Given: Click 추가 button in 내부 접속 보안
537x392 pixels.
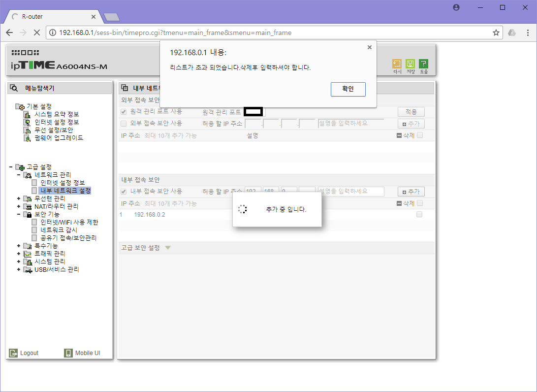Looking at the screenshot, I should point(411,192).
